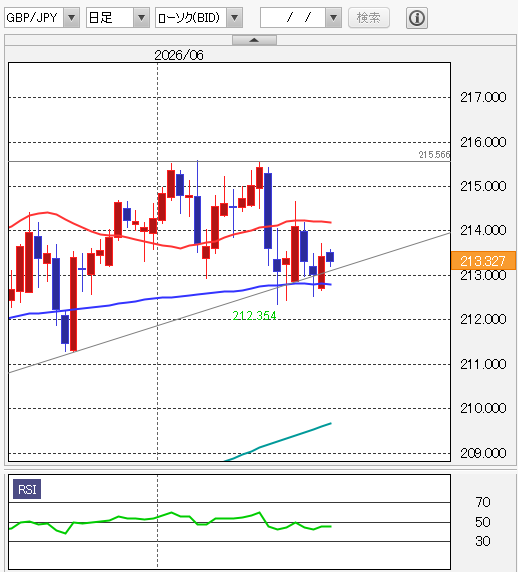Click the 2026/06 date axis label
The image size is (518, 572).
click(179, 55)
